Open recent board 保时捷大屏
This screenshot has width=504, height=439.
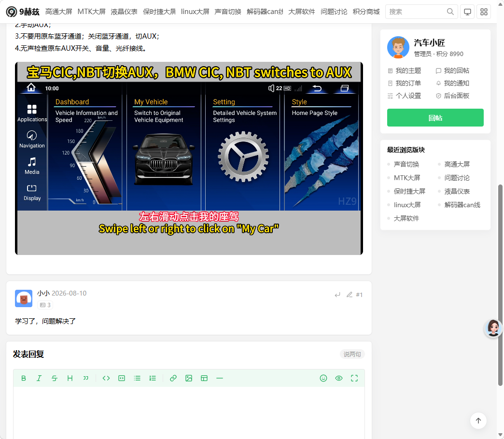click(x=409, y=191)
